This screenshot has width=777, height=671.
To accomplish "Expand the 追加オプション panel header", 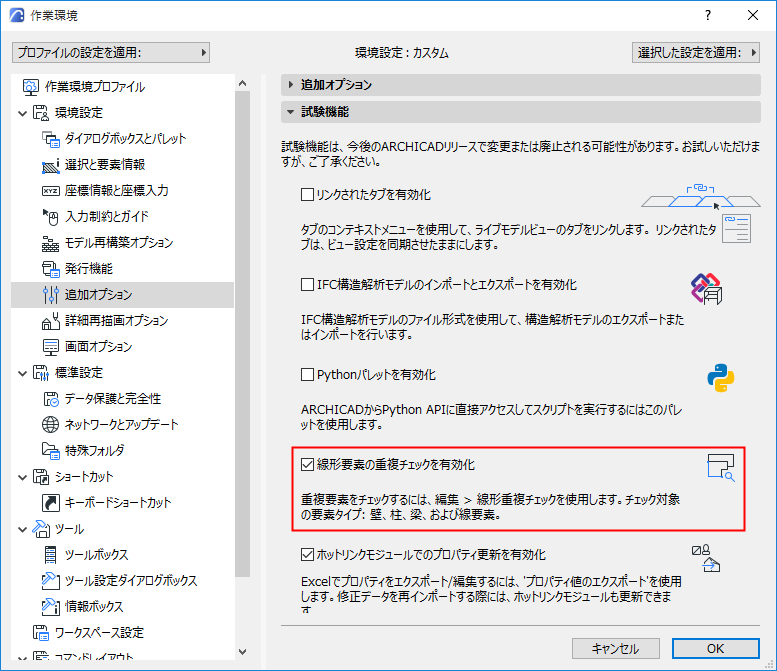I will [520, 85].
